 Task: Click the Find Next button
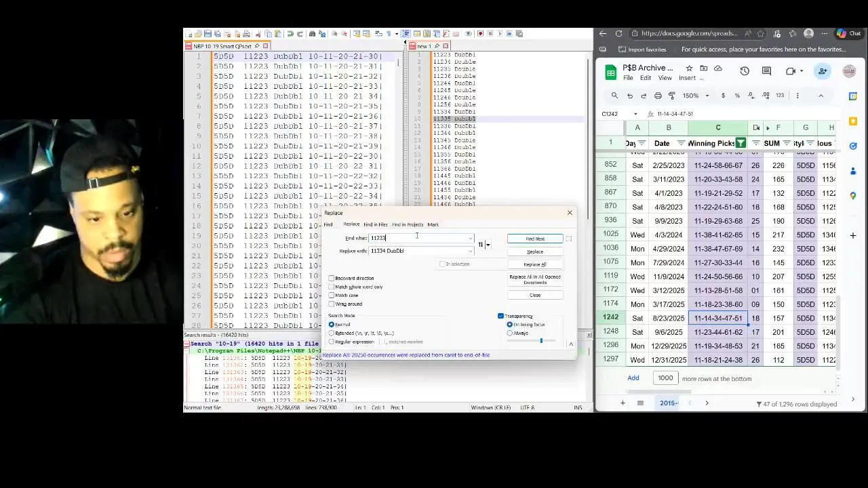point(535,239)
